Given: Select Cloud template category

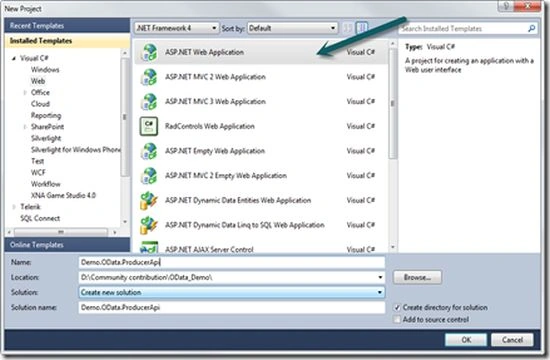Looking at the screenshot, I should coord(40,104).
